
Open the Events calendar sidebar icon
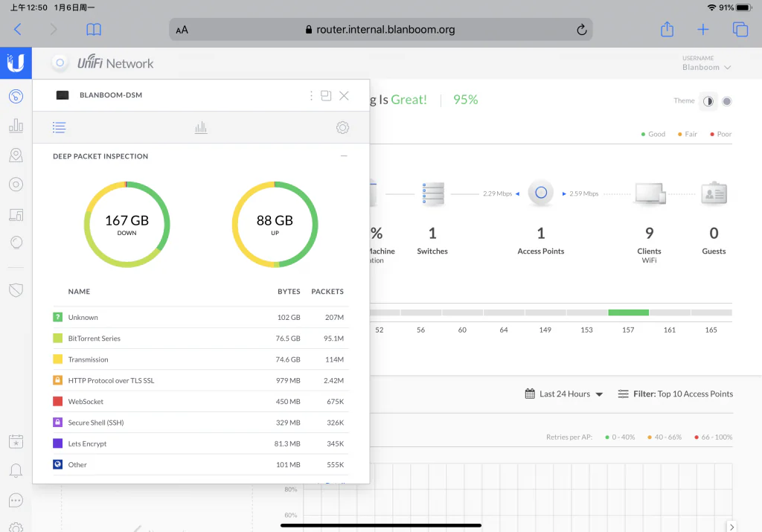[16, 442]
